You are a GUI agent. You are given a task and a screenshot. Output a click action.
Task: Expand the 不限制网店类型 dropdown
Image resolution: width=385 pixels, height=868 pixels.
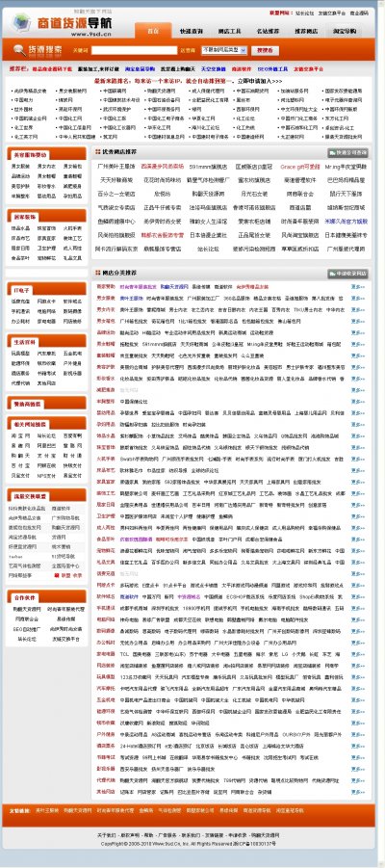click(x=223, y=50)
